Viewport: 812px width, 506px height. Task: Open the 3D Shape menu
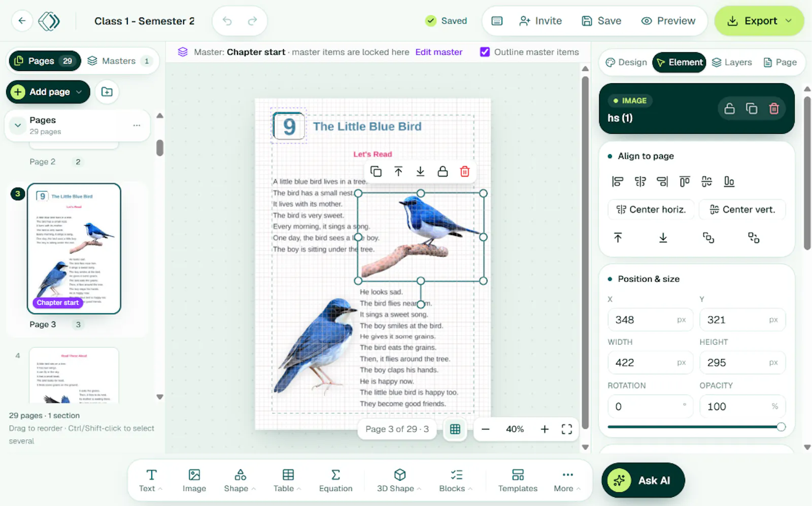coord(400,481)
